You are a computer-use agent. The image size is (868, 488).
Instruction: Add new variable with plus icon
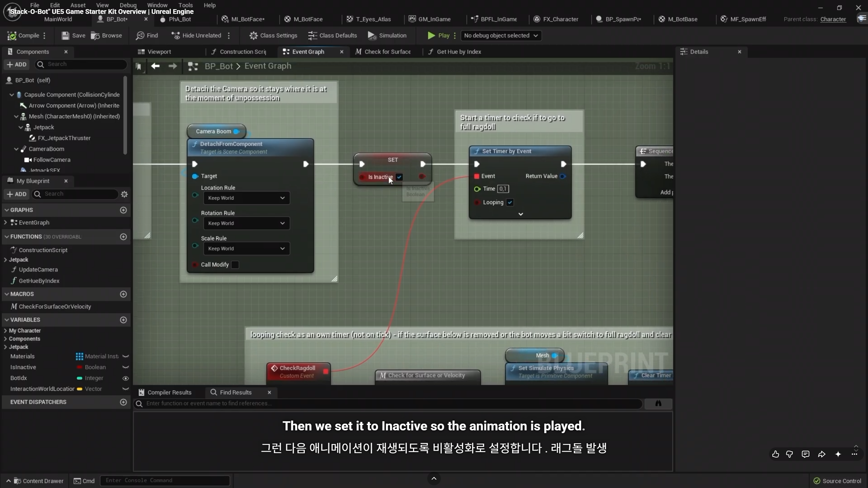click(123, 320)
